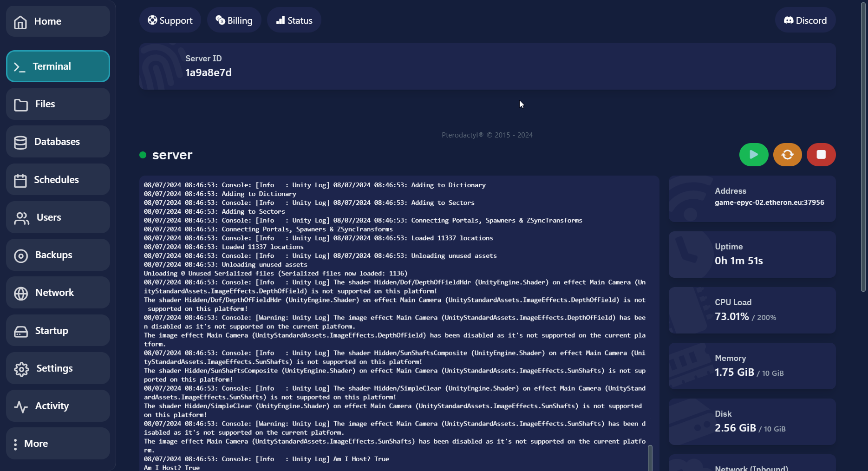Click the green Start server button
Viewport: 868px width, 471px height.
pyautogui.click(x=753, y=155)
